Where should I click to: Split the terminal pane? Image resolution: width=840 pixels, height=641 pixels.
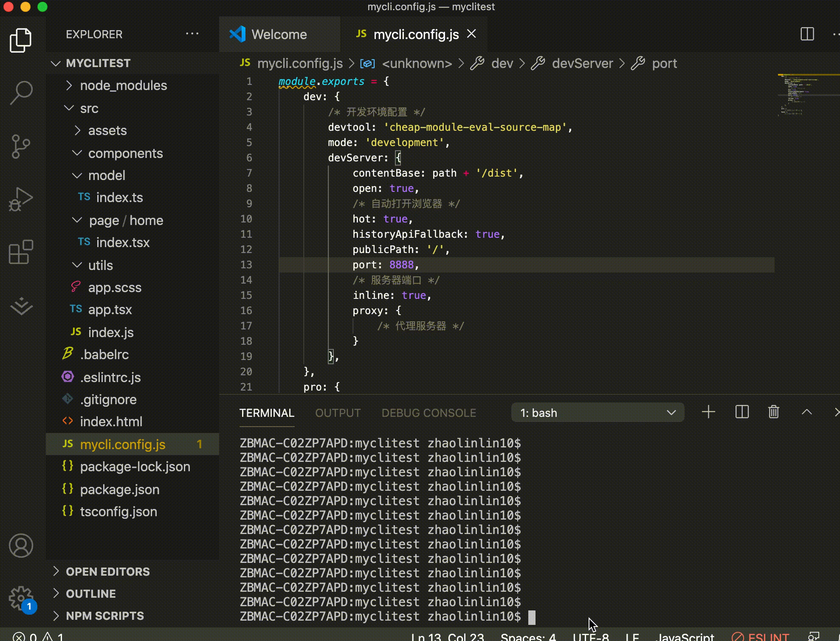coord(742,412)
